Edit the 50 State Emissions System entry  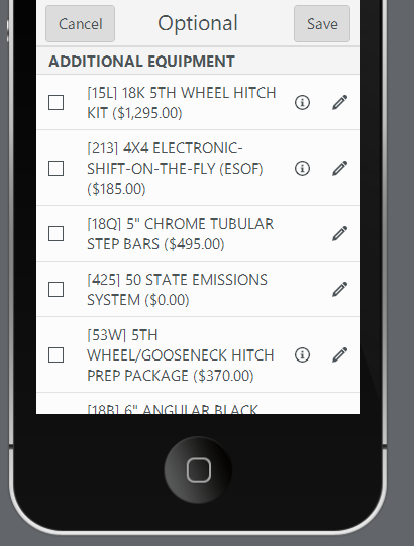(339, 289)
